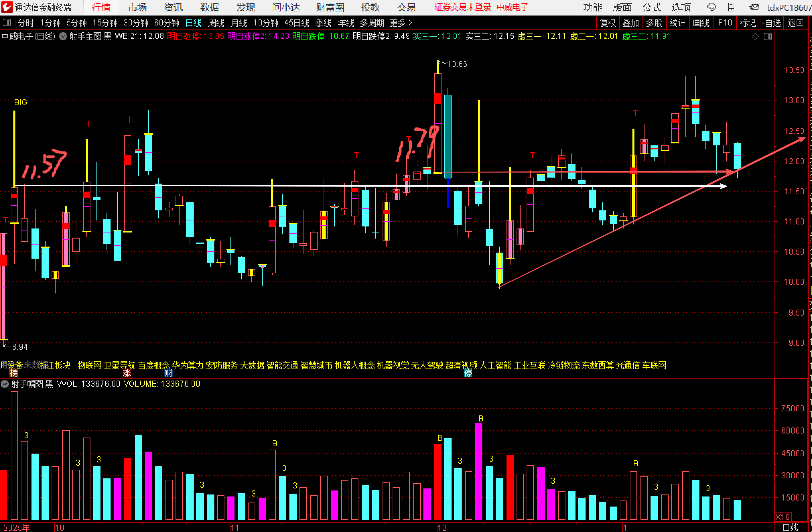
Task: Toggle 复权 price adjustment button
Action: pyautogui.click(x=608, y=23)
